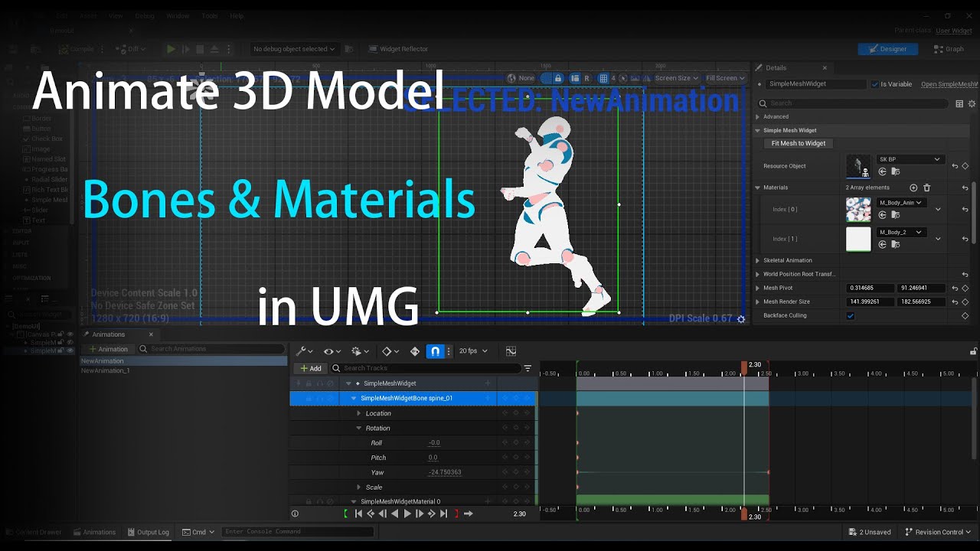This screenshot has height=551, width=980.
Task: Click the compile play button in toolbar
Action: pyautogui.click(x=171, y=49)
